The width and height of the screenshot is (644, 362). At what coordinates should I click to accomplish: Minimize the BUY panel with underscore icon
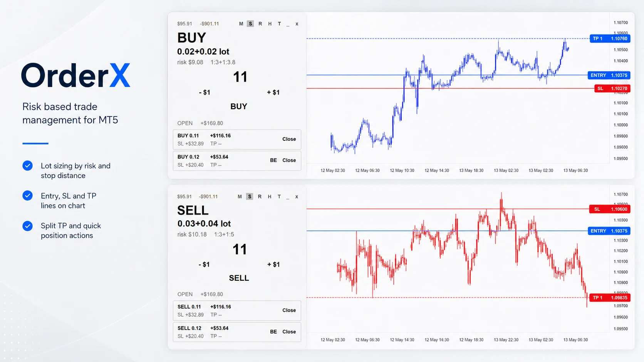click(x=288, y=25)
